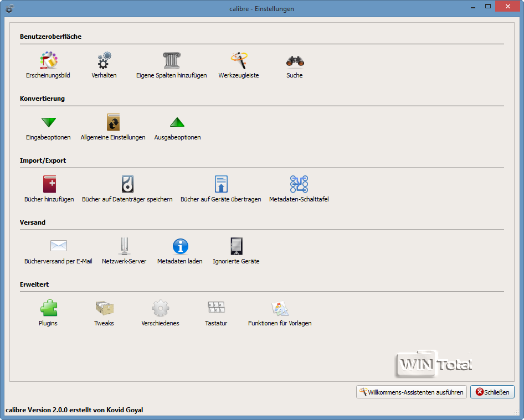Click Willkommens-Assistenten ausführen button
Screen dimensions: 524x420
tap(412, 392)
